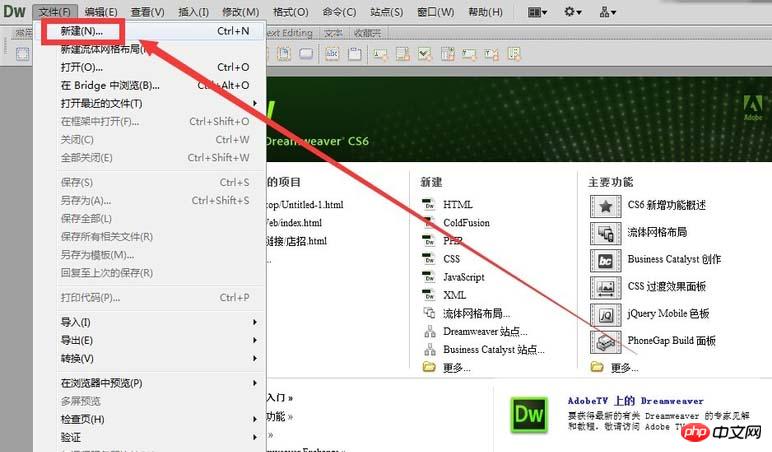Click the Business Catalyst 创作 bc icon
The height and width of the screenshot is (452, 772).
coord(606,260)
